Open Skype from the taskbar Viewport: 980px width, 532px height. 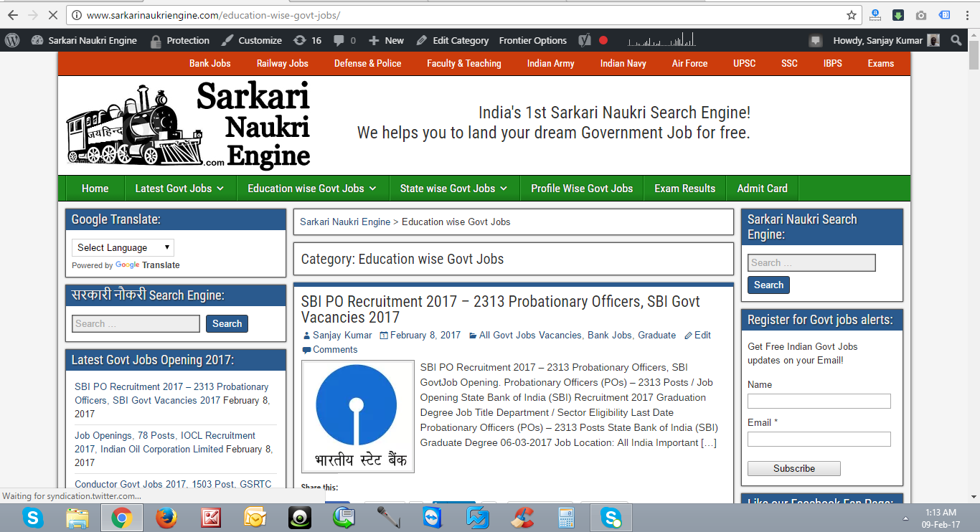32,517
